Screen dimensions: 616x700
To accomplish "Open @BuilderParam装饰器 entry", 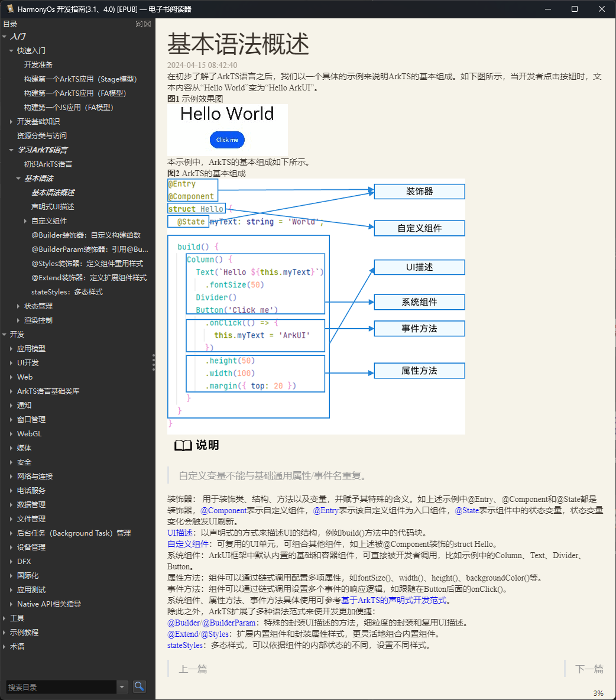I will click(90, 249).
